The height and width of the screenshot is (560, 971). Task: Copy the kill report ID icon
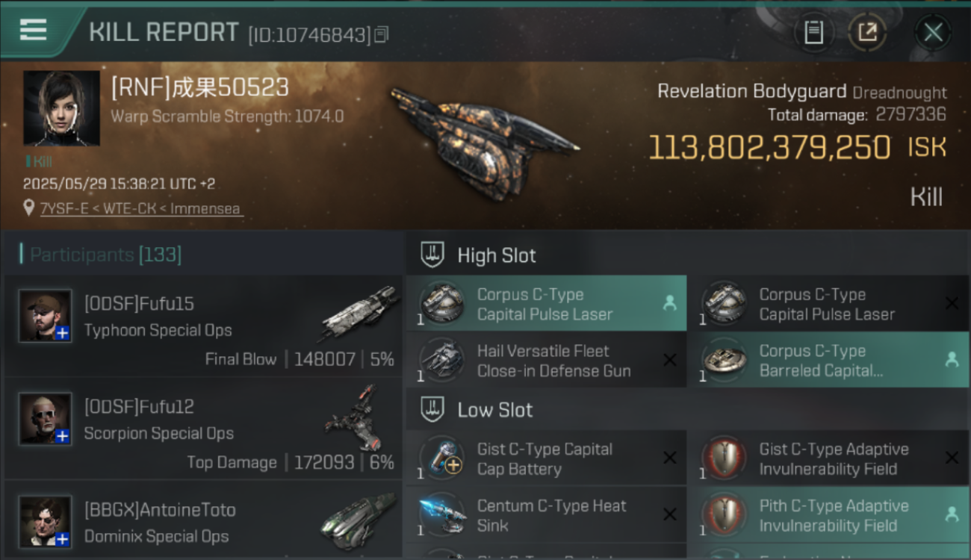coord(382,34)
